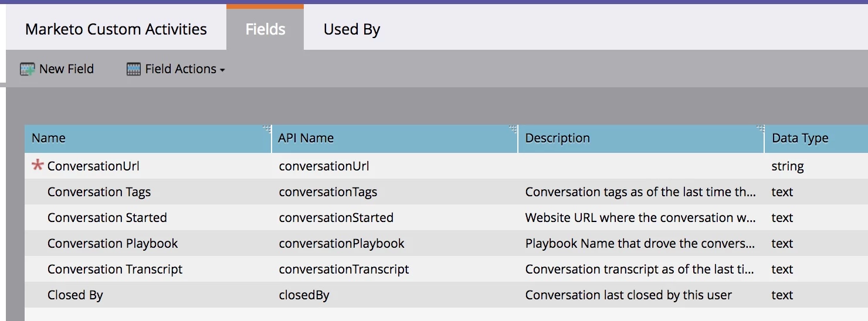Click the 'Conversation transcript as of the last' description

pos(639,269)
